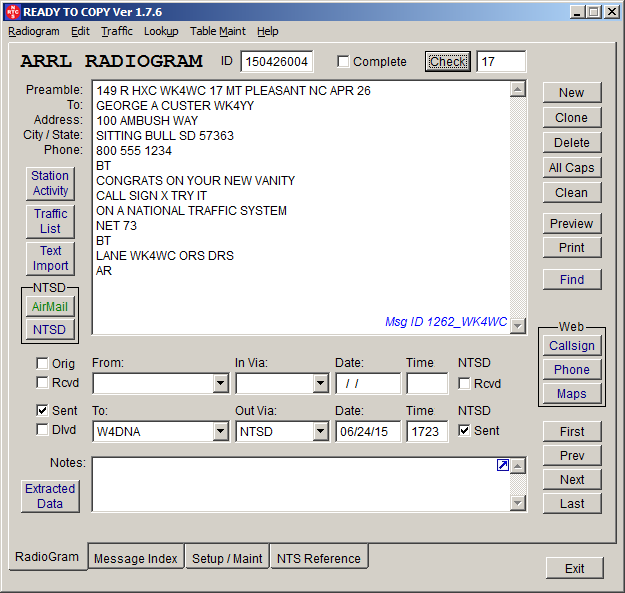This screenshot has width=625, height=593.
Task: Open the Radiogram menu
Action: 34,31
